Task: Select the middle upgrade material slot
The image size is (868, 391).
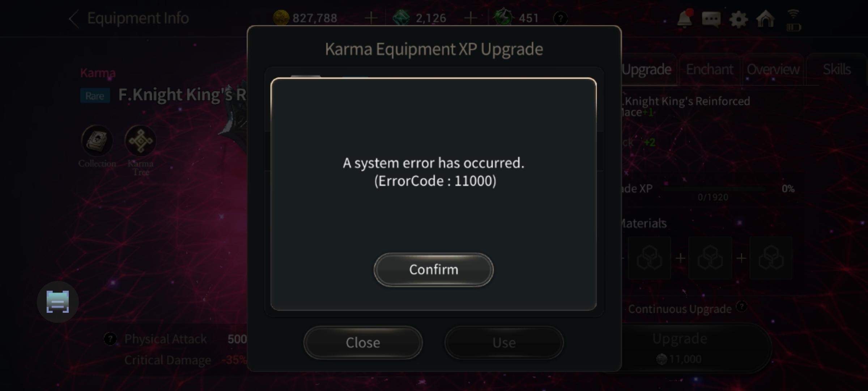Action: 710,258
